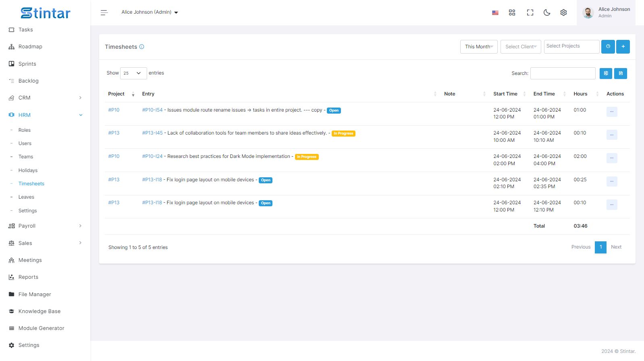Open Teams under HRM
Viewport: 644px width, 361px height.
click(x=26, y=157)
